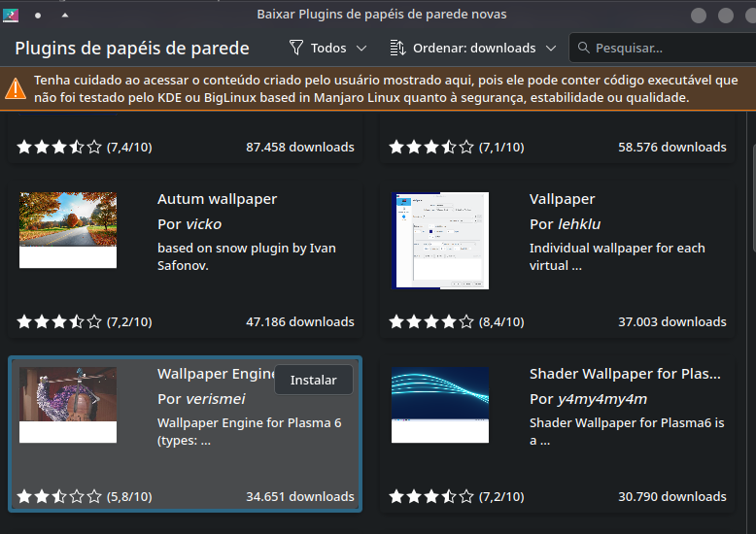Click the Autum wallpaper autumn road thumbnail
The image size is (756, 534).
tap(68, 230)
